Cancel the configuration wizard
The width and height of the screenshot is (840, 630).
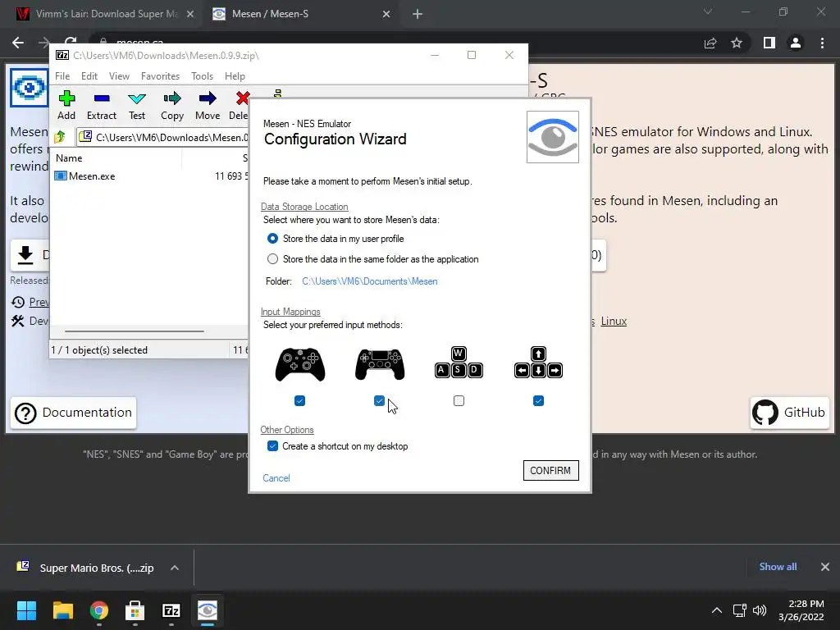tap(276, 478)
